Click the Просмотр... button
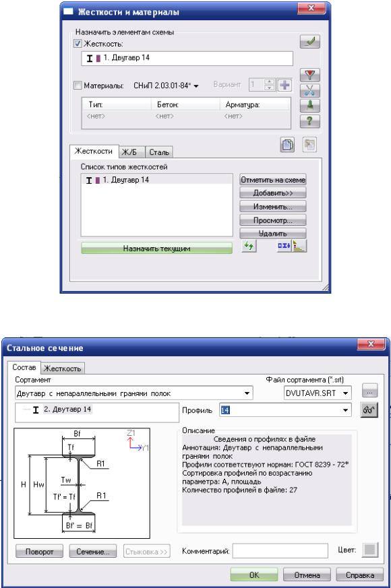391x588 pixels. coord(273,220)
